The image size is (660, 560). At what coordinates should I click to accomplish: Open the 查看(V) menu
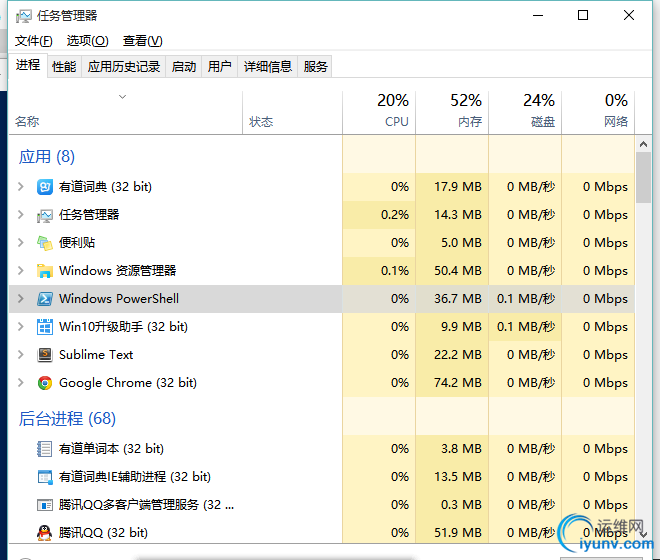(x=142, y=41)
